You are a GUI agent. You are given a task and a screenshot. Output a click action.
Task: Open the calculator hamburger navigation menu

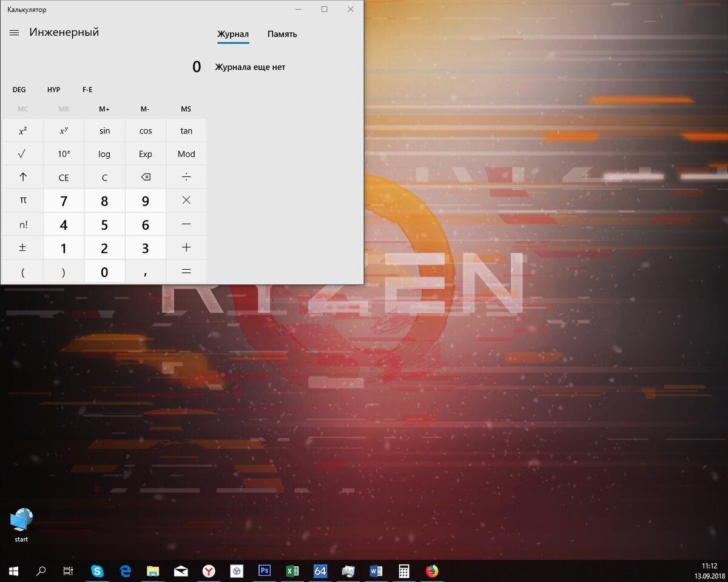click(15, 33)
